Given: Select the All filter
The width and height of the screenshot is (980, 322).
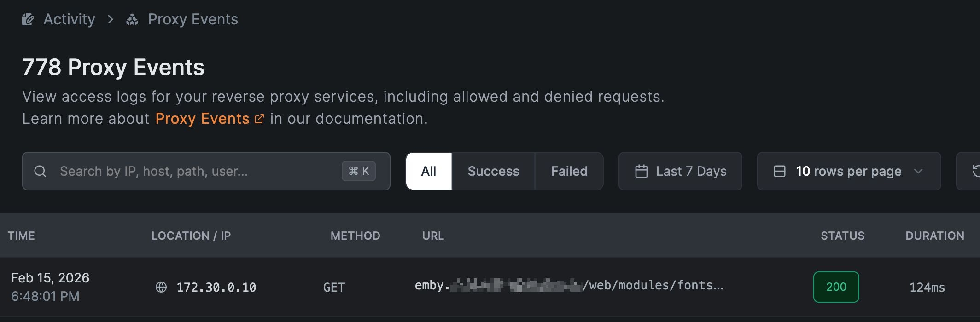Looking at the screenshot, I should tap(428, 171).
